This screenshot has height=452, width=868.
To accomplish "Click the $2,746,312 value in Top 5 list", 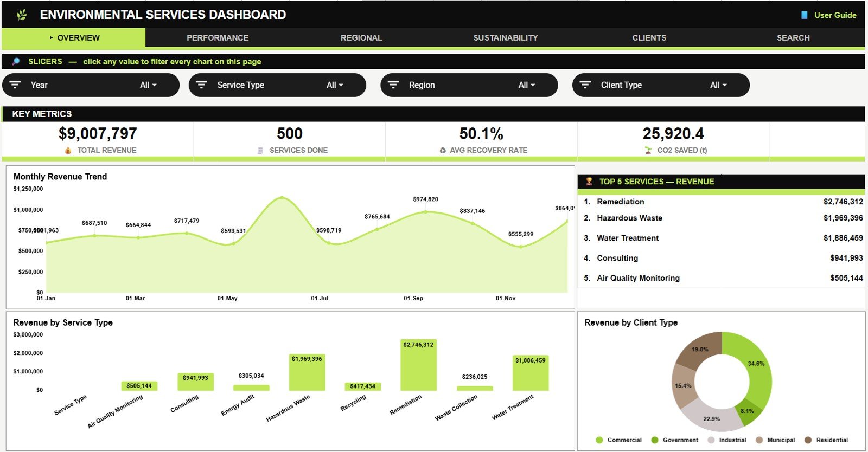I will click(843, 202).
